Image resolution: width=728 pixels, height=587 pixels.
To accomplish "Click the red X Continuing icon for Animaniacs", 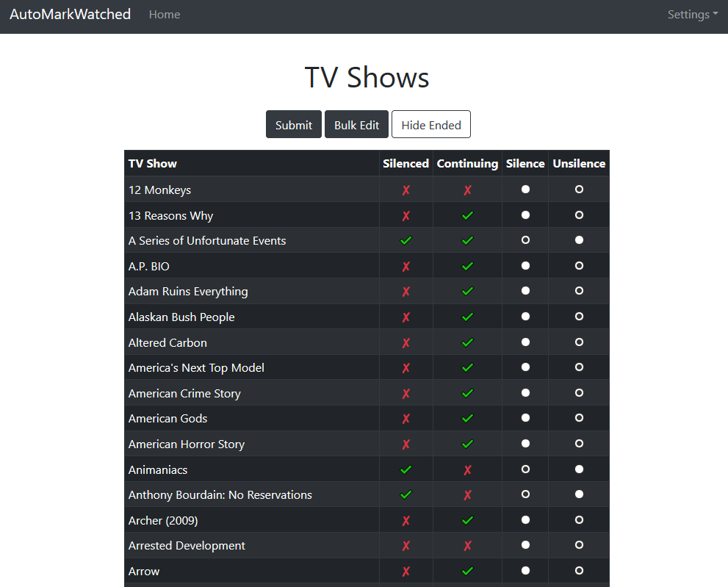I will pyautogui.click(x=467, y=470).
